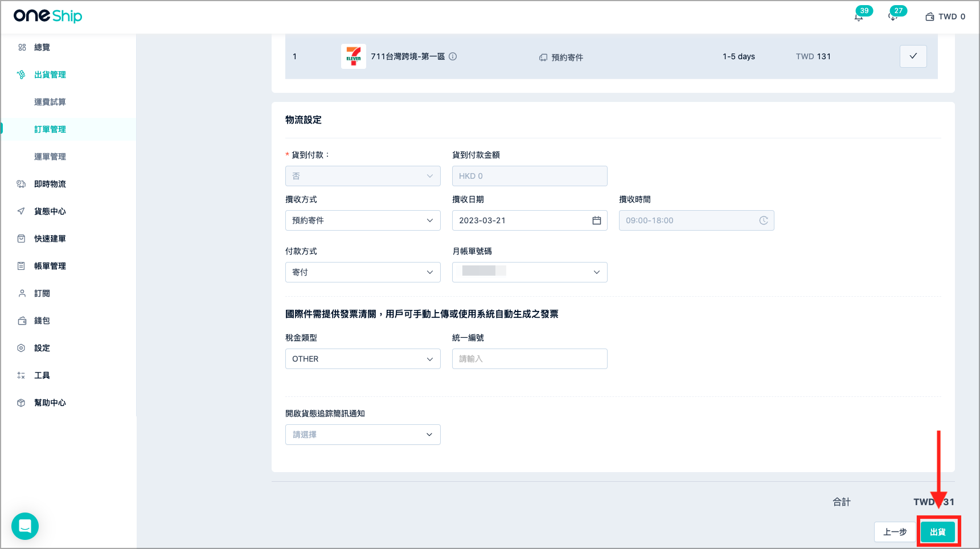Click the 快速建單 bag icon
Image resolution: width=980 pixels, height=549 pixels.
(21, 239)
